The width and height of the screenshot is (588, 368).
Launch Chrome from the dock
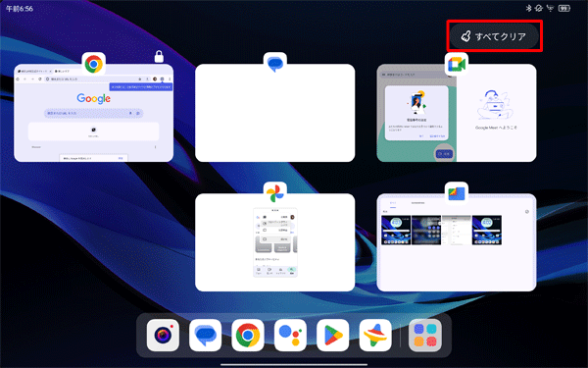tap(248, 335)
